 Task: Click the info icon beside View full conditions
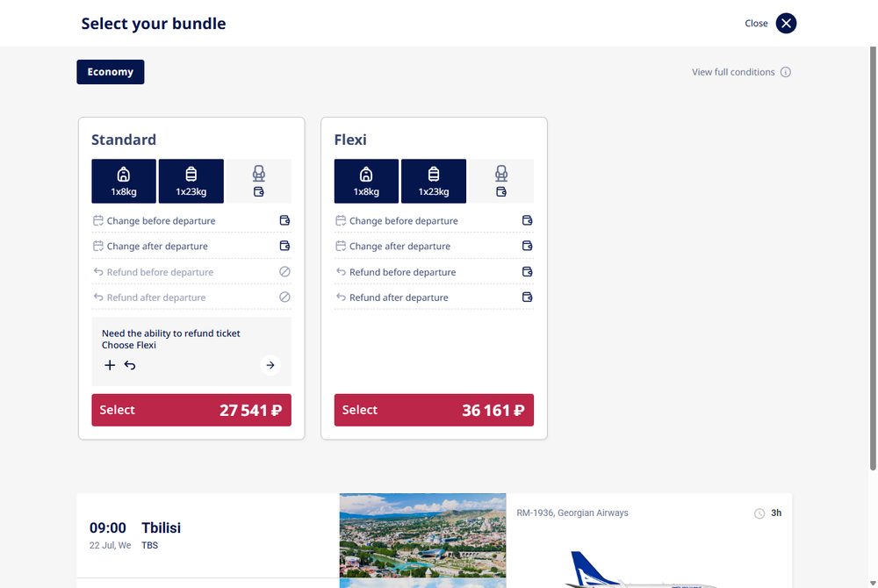(786, 72)
